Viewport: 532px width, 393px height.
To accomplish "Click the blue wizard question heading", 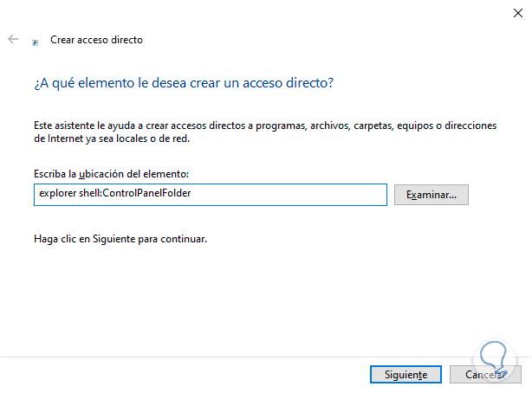I will click(x=184, y=83).
